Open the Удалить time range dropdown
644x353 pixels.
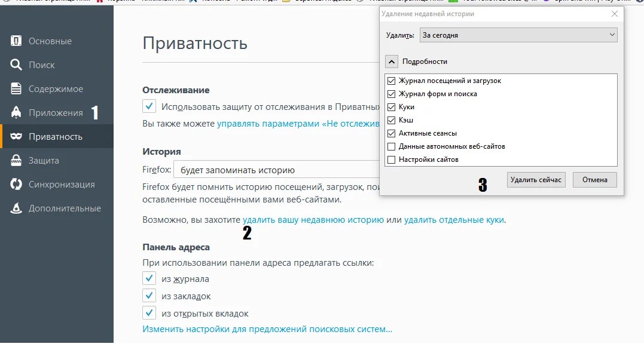(x=518, y=35)
